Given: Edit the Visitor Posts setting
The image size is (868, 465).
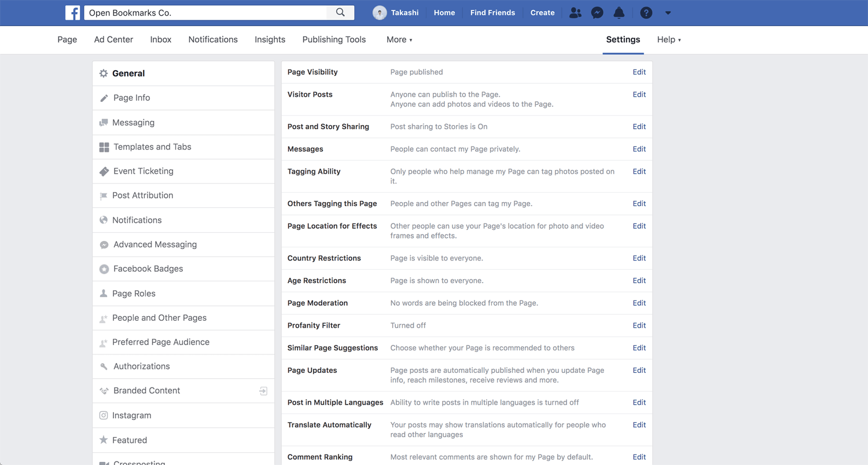Looking at the screenshot, I should coord(639,94).
